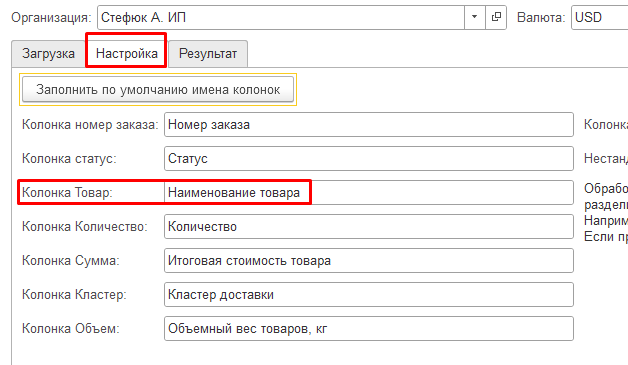Click the Колонка Товар: label
Screen dimensions: 628x365
[x=67, y=193]
